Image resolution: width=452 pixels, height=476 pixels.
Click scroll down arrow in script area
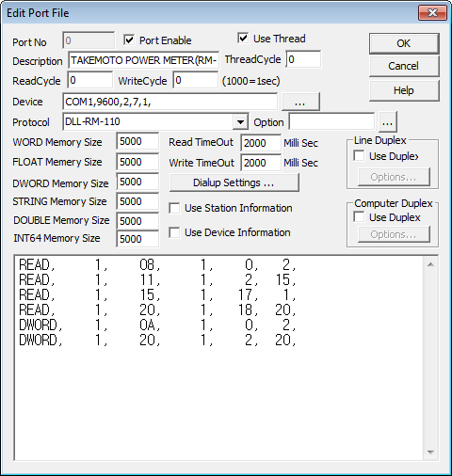[430, 452]
